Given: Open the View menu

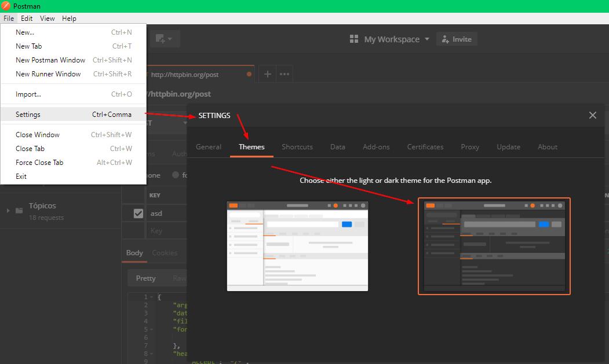Looking at the screenshot, I should (47, 19).
